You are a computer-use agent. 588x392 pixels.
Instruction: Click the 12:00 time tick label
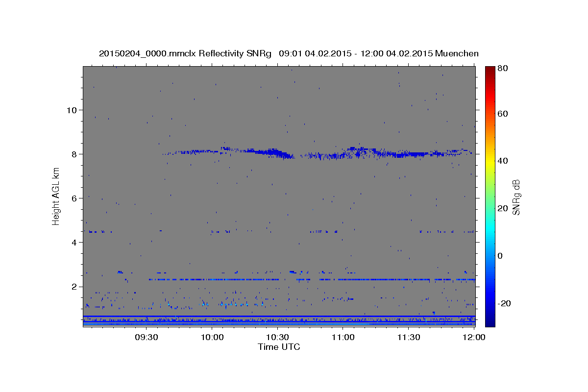click(x=474, y=337)
